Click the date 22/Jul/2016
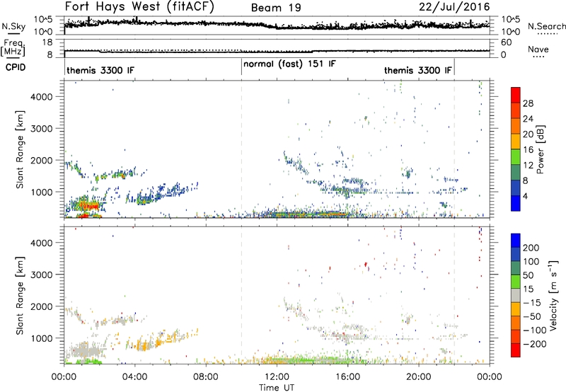The height and width of the screenshot is (392, 566). tap(454, 7)
